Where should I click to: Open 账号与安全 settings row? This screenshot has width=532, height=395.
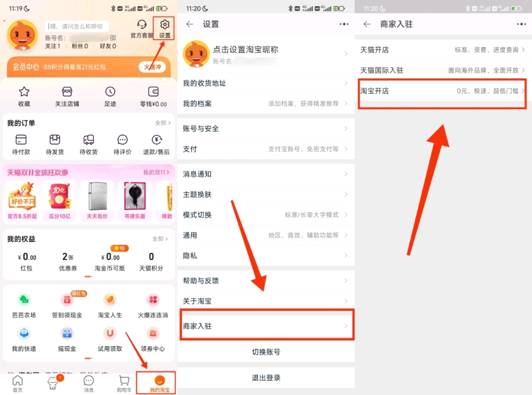click(266, 128)
